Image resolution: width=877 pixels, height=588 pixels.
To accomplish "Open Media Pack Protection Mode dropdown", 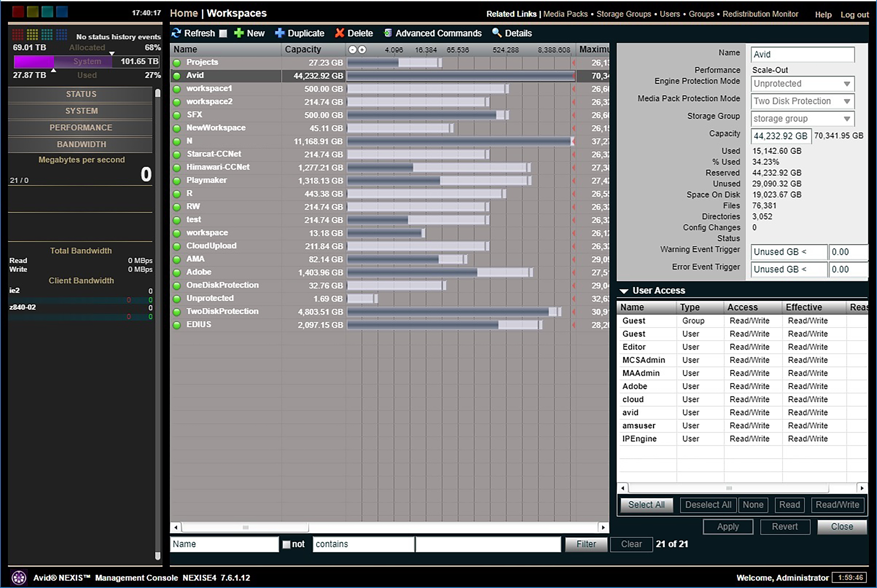I will click(802, 101).
